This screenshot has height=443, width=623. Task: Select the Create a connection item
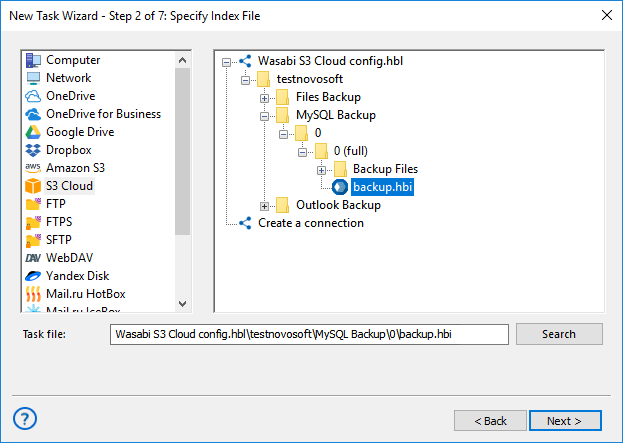click(310, 223)
